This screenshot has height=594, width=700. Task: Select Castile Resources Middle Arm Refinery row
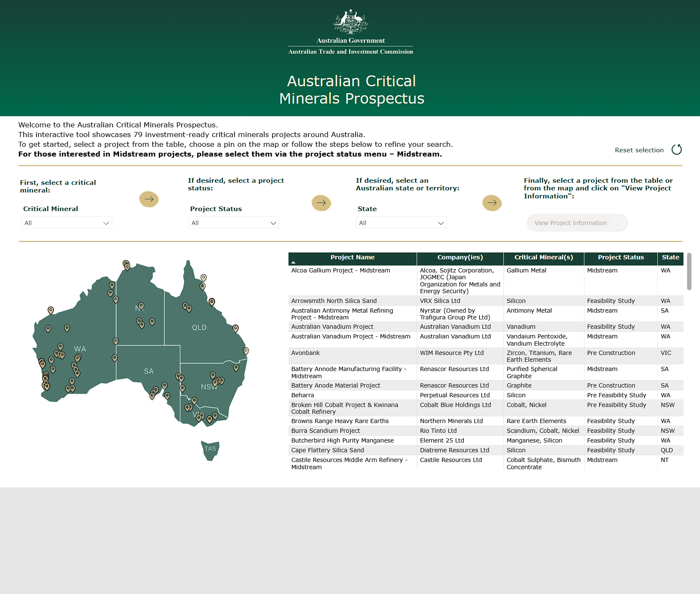coord(486,463)
